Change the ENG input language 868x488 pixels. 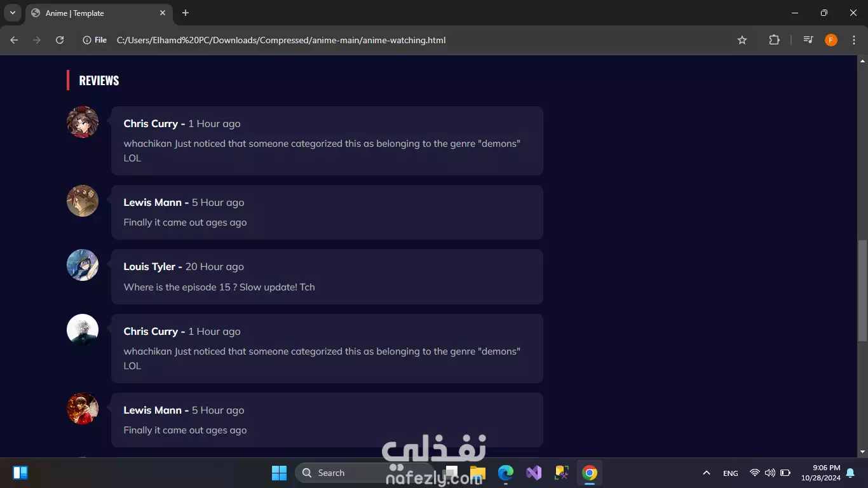731,473
